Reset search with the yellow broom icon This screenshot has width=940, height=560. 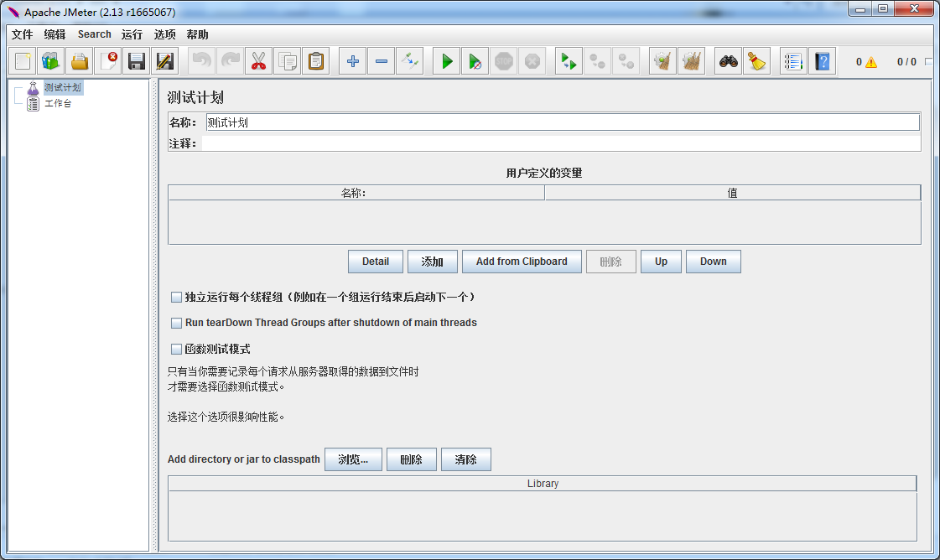756,61
